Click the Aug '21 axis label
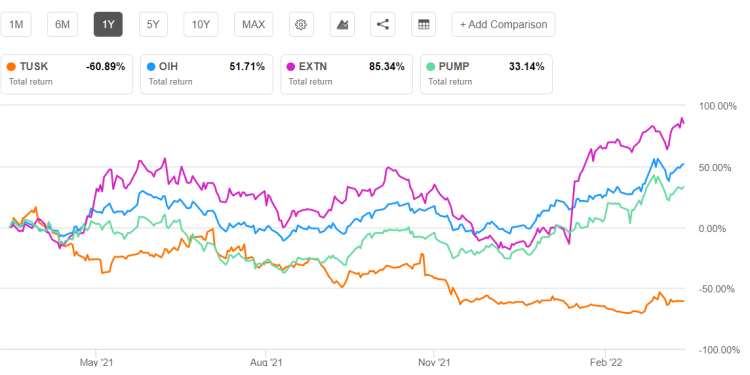Screen dimensions: 750x375 click(265, 363)
